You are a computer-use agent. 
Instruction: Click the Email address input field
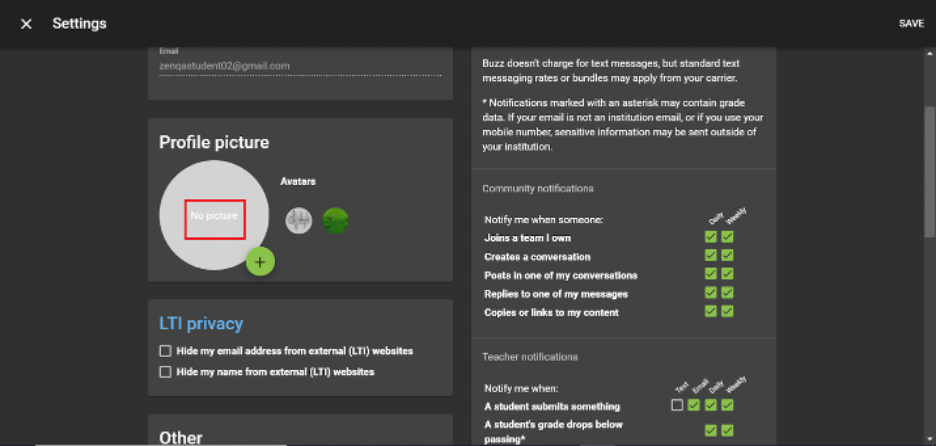(300, 66)
